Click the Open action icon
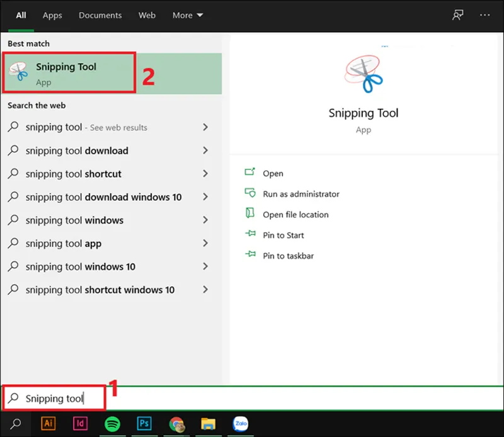The height and width of the screenshot is (437, 504). 249,172
